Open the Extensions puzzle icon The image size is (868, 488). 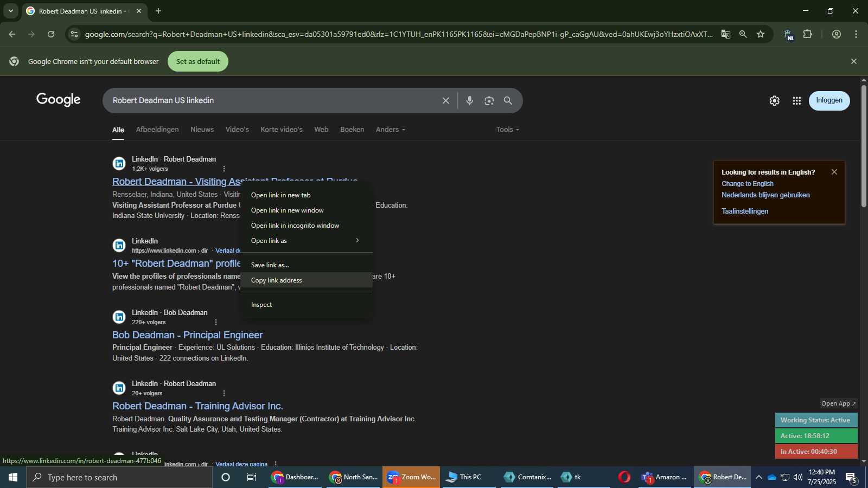point(808,34)
